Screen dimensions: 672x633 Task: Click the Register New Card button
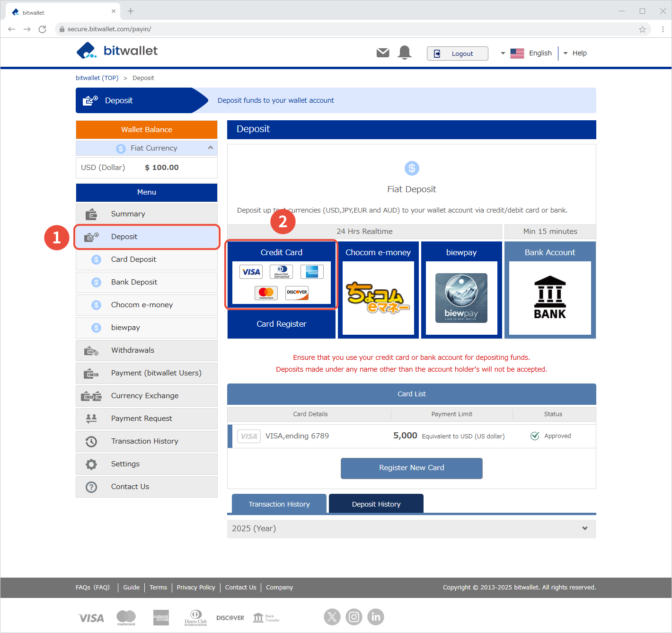pos(411,468)
